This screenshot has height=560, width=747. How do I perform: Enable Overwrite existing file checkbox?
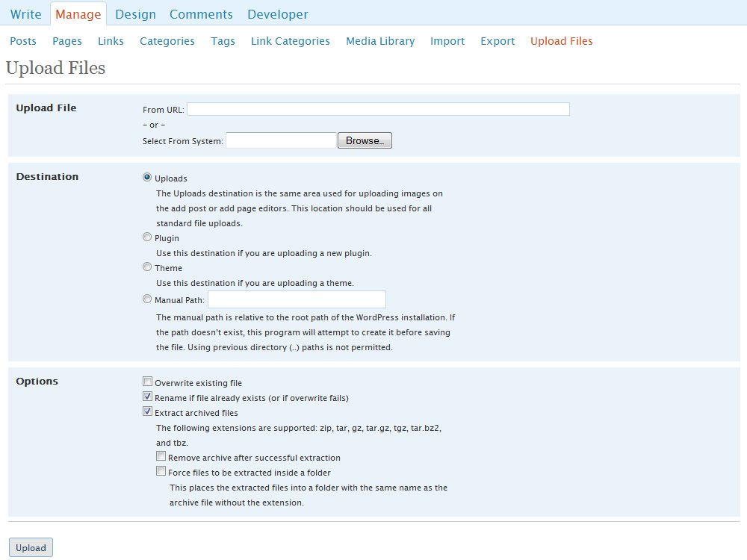[x=148, y=382]
